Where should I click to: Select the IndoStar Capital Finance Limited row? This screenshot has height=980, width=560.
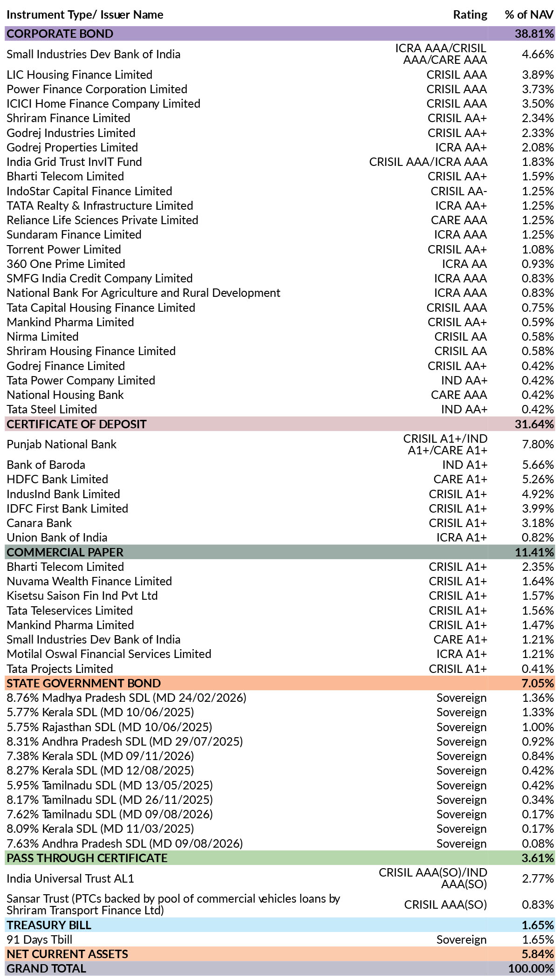click(280, 191)
